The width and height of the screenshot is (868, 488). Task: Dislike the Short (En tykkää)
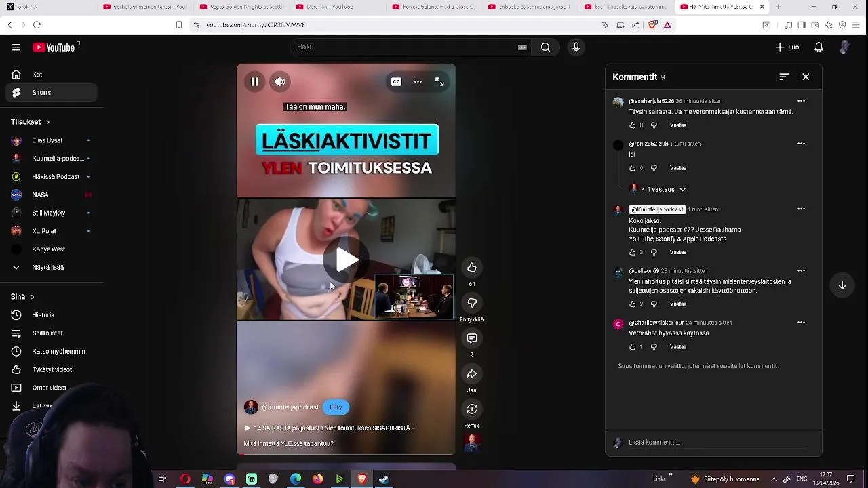472,303
